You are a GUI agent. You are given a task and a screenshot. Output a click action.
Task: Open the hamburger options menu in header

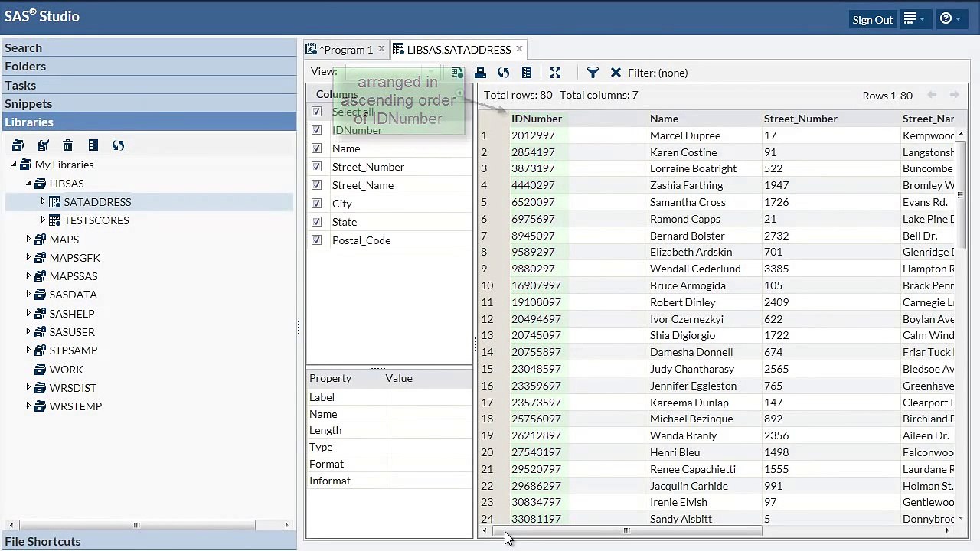914,18
